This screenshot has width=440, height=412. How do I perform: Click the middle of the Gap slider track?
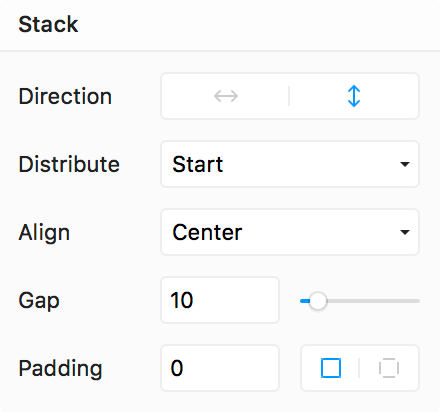[x=360, y=301]
